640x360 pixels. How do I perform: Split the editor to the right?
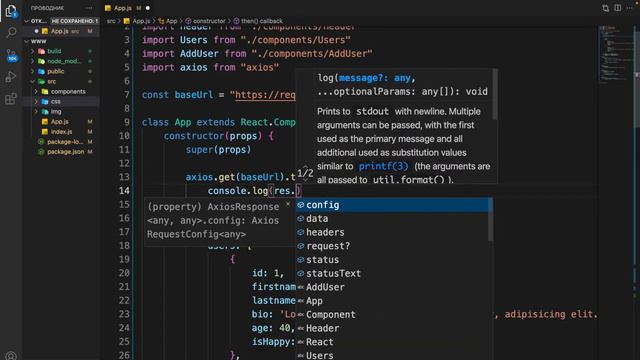(x=618, y=8)
